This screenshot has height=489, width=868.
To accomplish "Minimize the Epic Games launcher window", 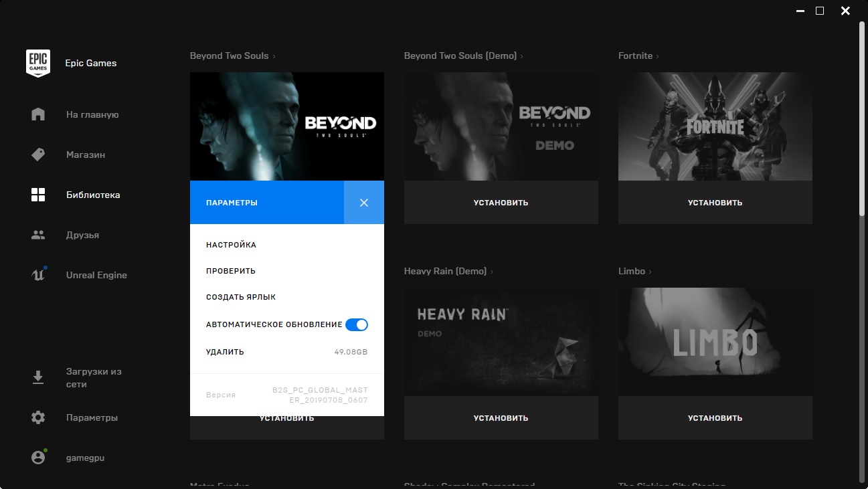I will pos(800,11).
